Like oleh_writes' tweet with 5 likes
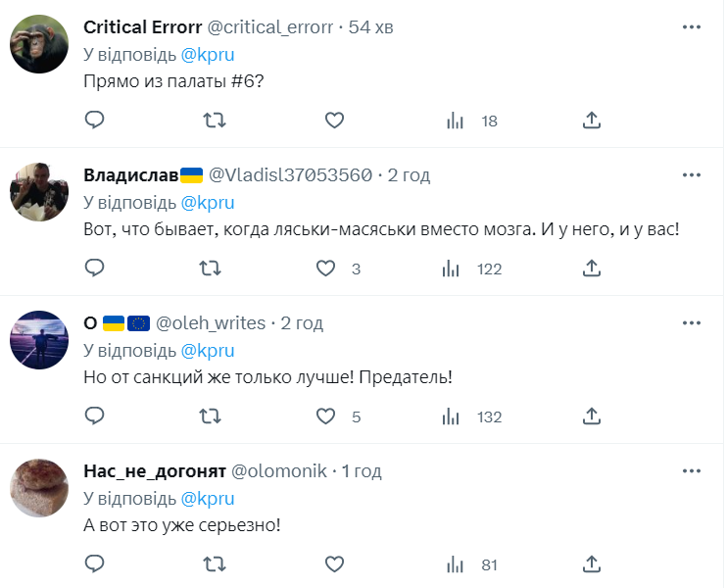 pyautogui.click(x=327, y=416)
